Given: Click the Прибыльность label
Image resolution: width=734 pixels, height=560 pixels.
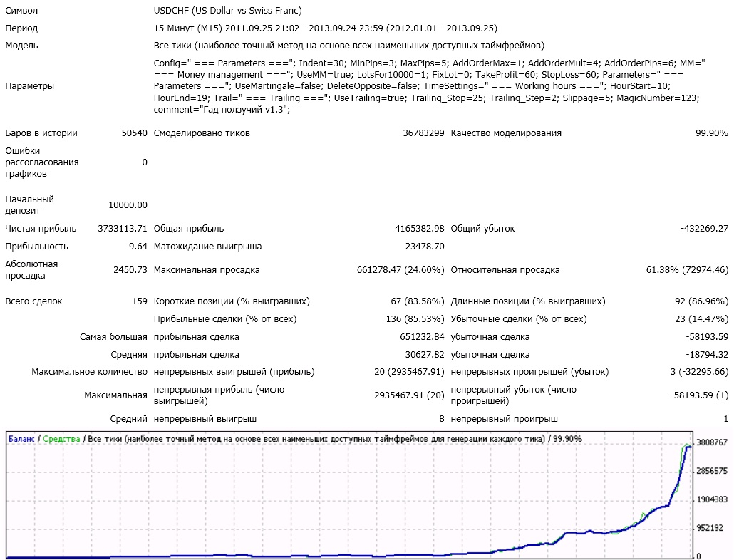Looking at the screenshot, I should (x=36, y=246).
